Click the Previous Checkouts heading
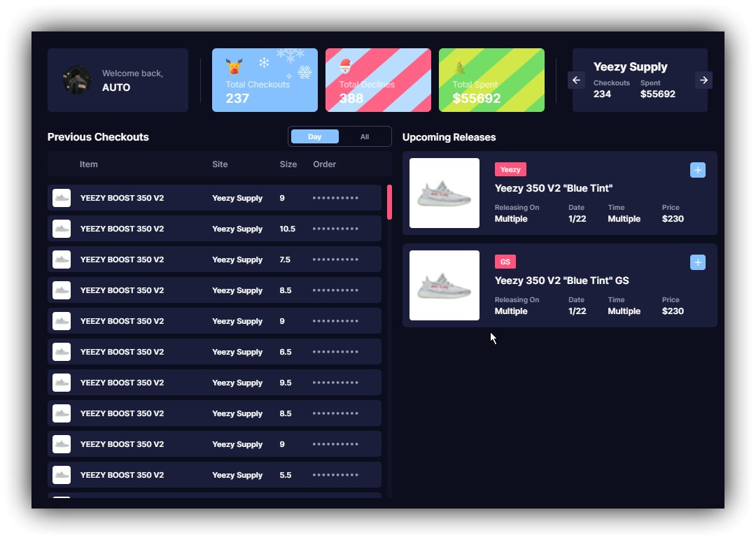Screen dimensions: 756x540 pos(98,137)
